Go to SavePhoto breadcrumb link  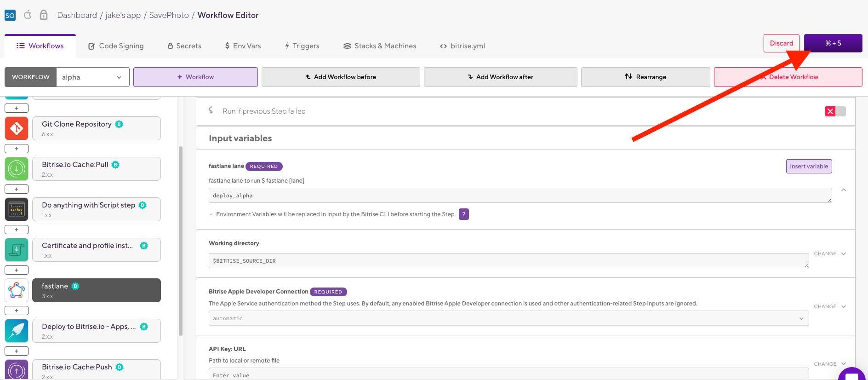(x=169, y=15)
